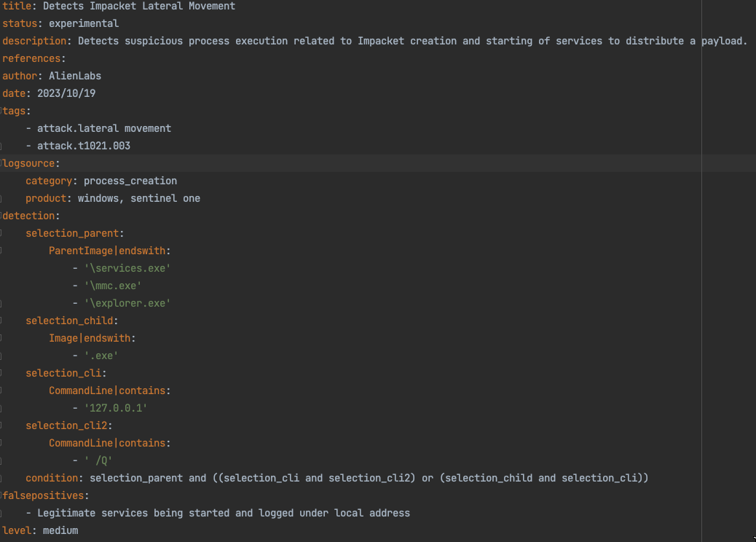Collapse the tags section fold marker
The image size is (756, 542).
click(x=2, y=111)
